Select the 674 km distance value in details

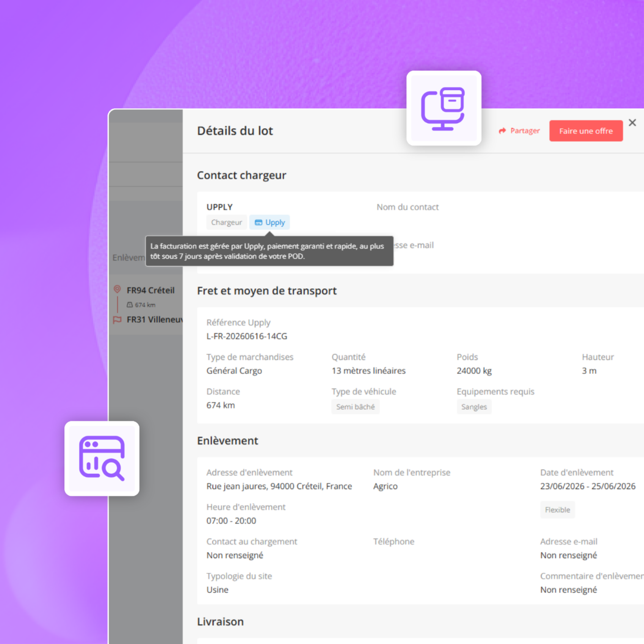[x=221, y=405]
